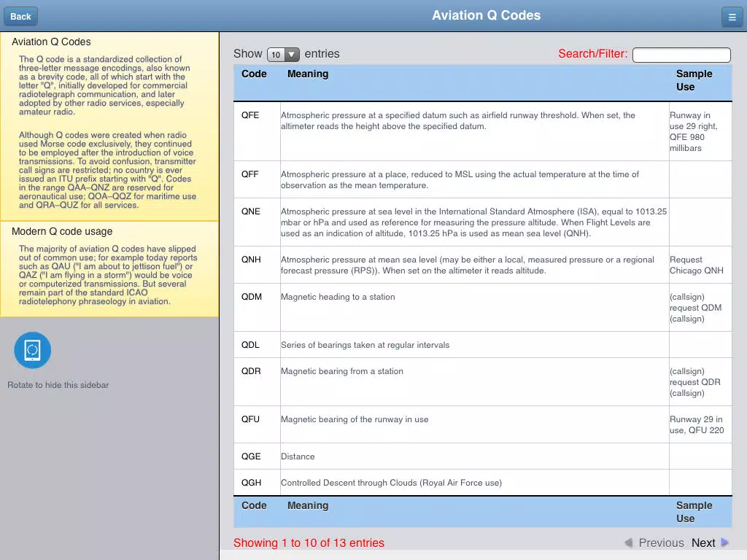Sort by the top Meaning column header
747x560 pixels.
tap(308, 74)
